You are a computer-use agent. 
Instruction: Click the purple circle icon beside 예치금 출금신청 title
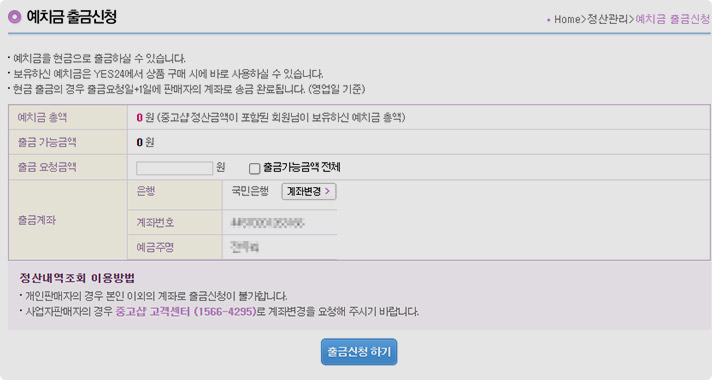pyautogui.click(x=15, y=17)
